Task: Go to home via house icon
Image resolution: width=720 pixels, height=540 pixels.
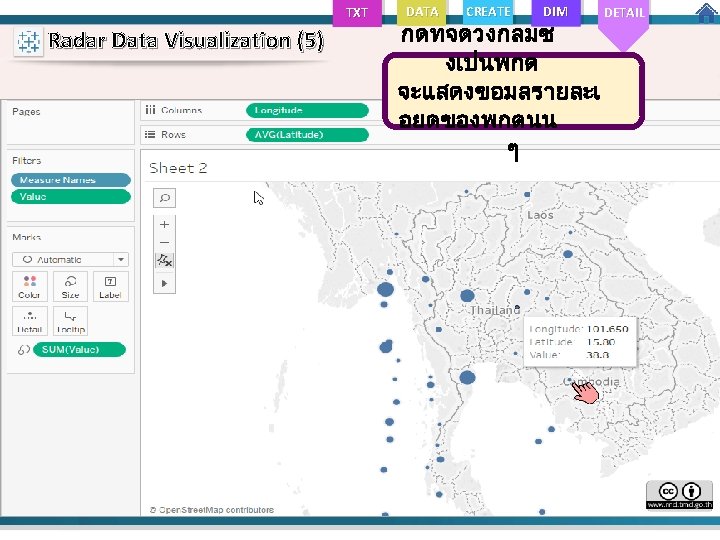Action: (708, 12)
